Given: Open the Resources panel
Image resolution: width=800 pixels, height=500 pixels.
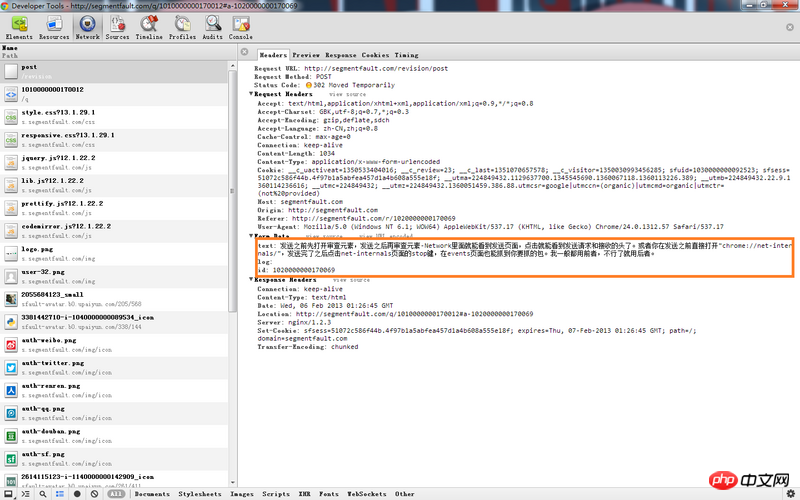Looking at the screenshot, I should tap(54, 28).
